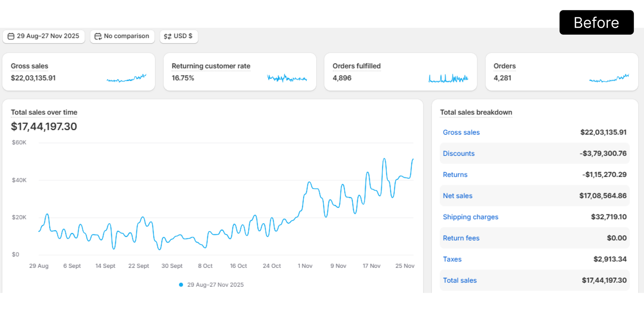Open the Net sales breakdown link
The width and height of the screenshot is (644, 325).
pos(458,196)
